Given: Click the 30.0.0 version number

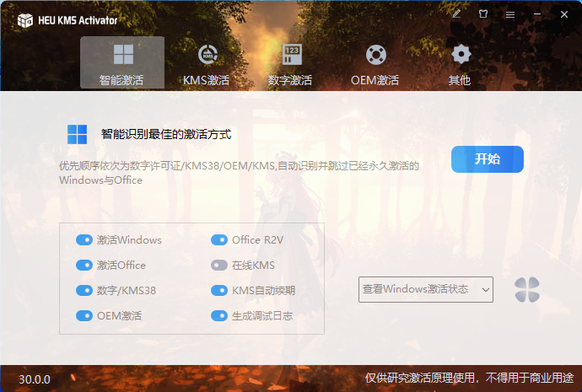Looking at the screenshot, I should pyautogui.click(x=35, y=379).
